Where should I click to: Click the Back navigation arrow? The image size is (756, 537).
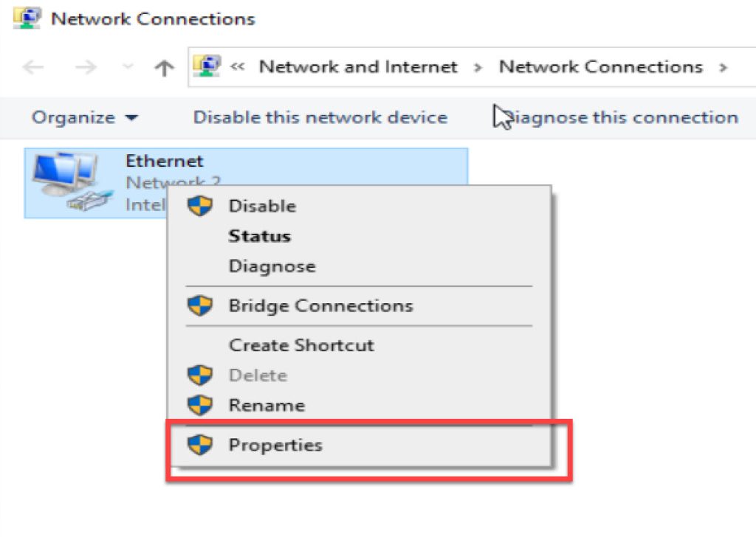pos(33,67)
